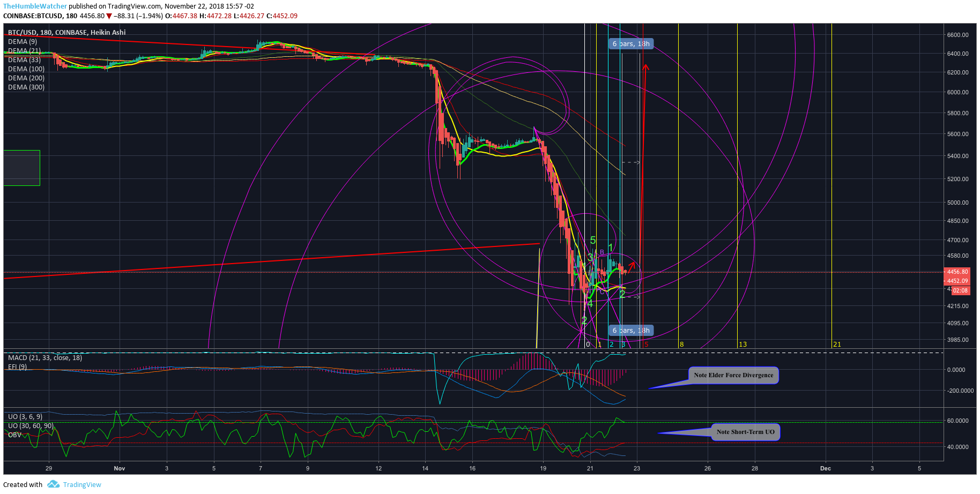Select the DEMA (33) indicator label

(24, 60)
